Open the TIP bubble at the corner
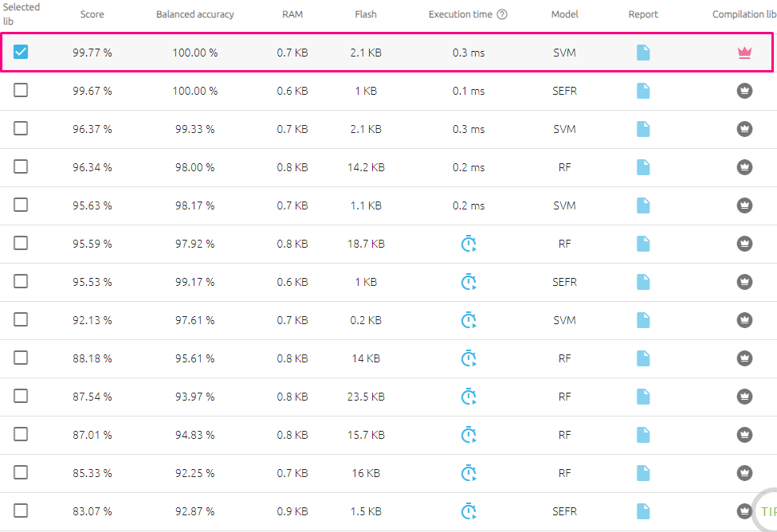Image resolution: width=777 pixels, height=532 pixels. click(767, 511)
